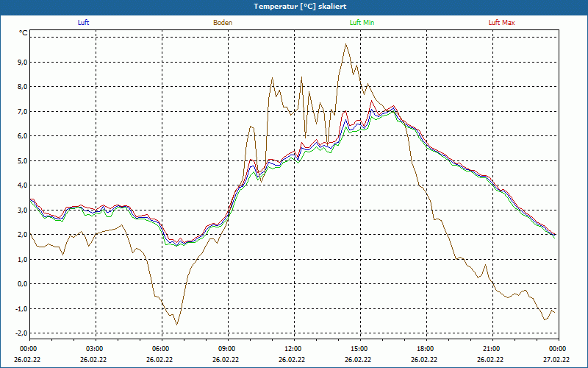Click the Luft Max peak near 15:30
The height and width of the screenshot is (368, 588).
pyautogui.click(x=372, y=101)
